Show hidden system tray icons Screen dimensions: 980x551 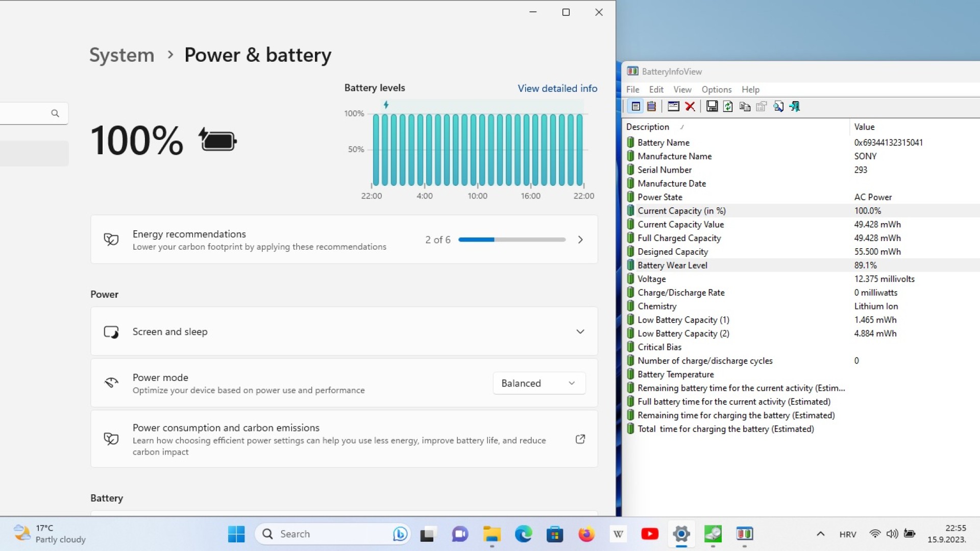tap(820, 534)
